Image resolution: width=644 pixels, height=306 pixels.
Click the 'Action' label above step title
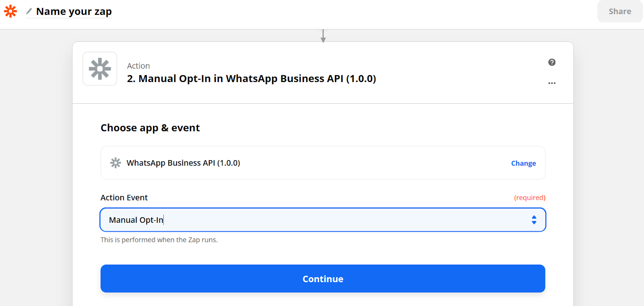point(138,66)
